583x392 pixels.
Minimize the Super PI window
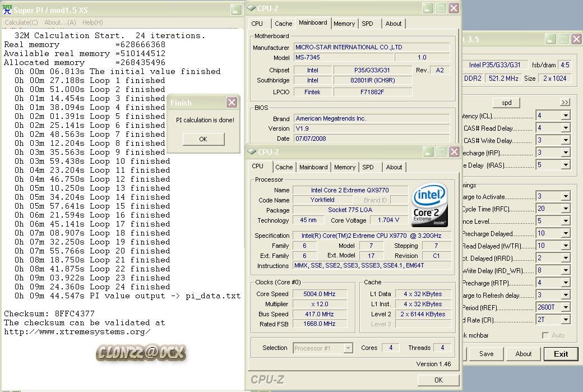pyautogui.click(x=236, y=10)
